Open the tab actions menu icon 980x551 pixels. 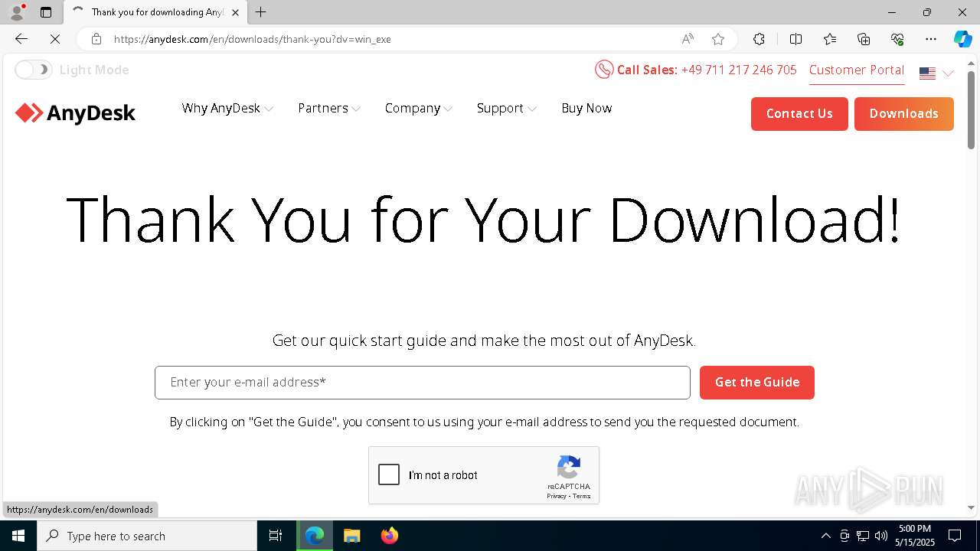(46, 12)
